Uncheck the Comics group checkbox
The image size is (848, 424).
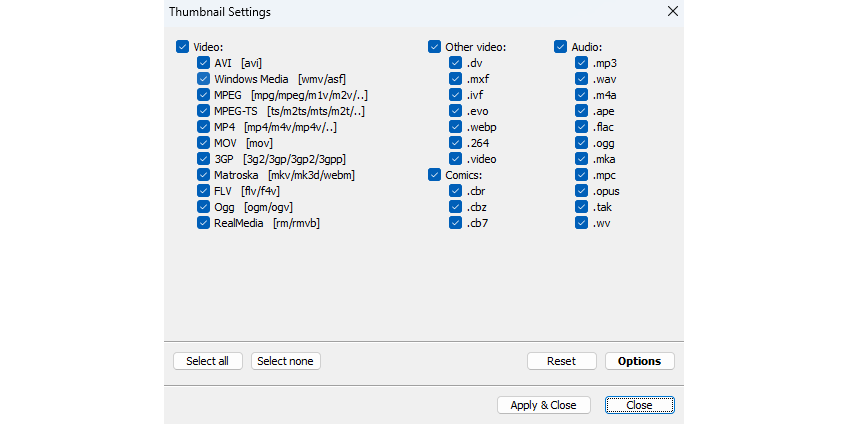434,175
